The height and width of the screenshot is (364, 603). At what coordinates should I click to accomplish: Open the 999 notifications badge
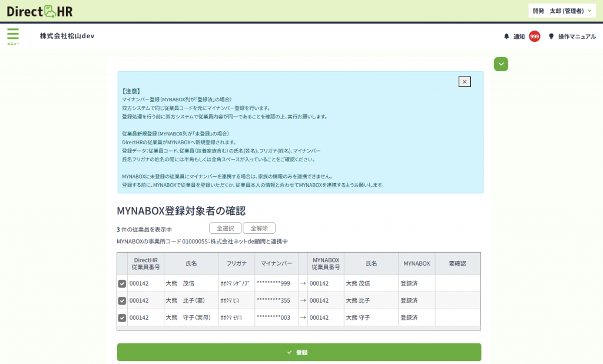coord(534,36)
